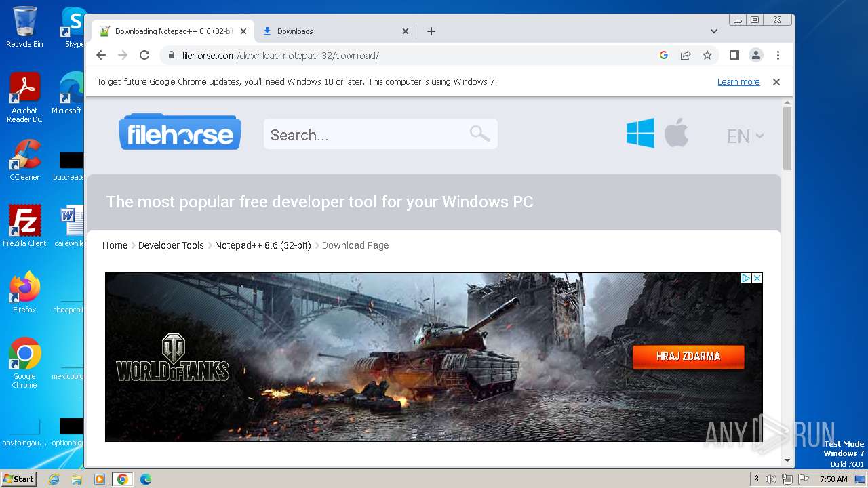This screenshot has height=488, width=868.
Task: Open the Windows Start menu
Action: (x=19, y=479)
